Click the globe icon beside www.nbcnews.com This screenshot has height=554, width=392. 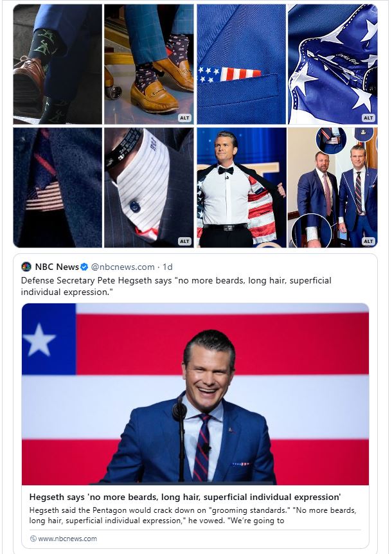33,539
